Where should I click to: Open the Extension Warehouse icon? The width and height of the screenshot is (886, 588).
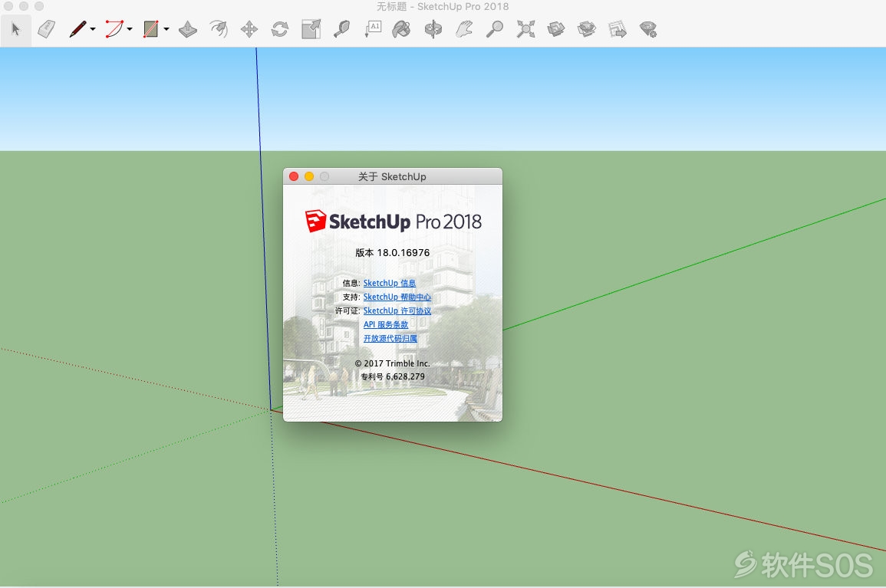587,29
